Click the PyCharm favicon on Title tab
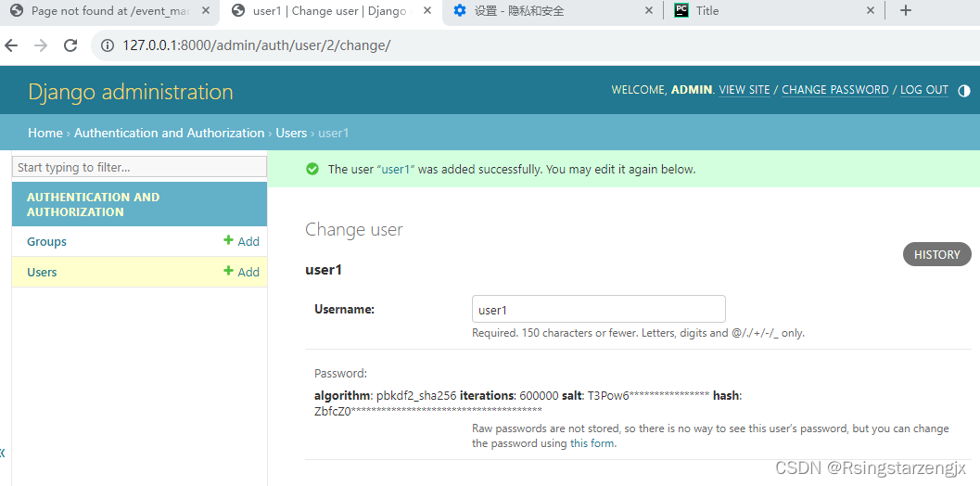 pyautogui.click(x=681, y=10)
